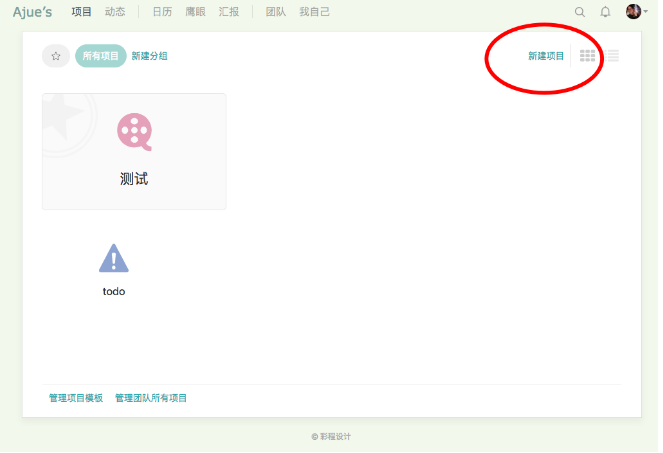The width and height of the screenshot is (663, 453).
Task: Open the user avatar menu
Action: coord(636,11)
